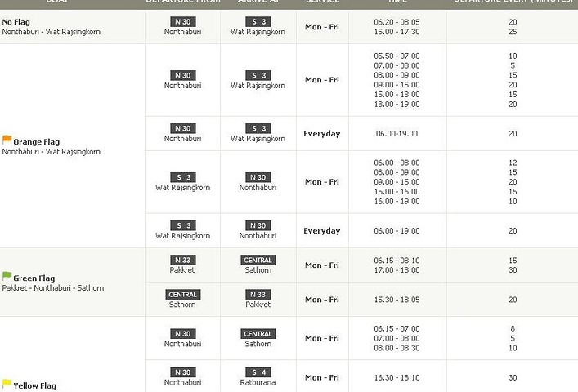This screenshot has height=392, width=578.
Task: Click the Pakkret - Nonthaburi - Sathorn route text
Action: 53,288
